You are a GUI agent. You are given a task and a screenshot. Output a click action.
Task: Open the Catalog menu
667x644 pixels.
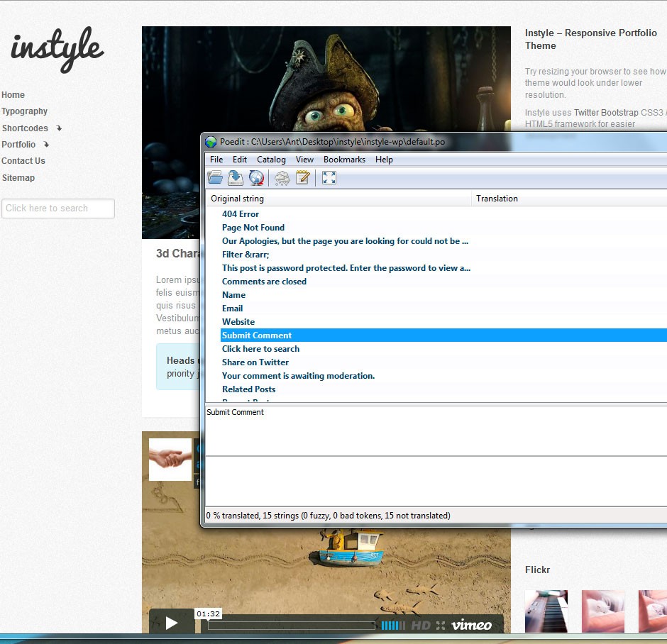(271, 160)
